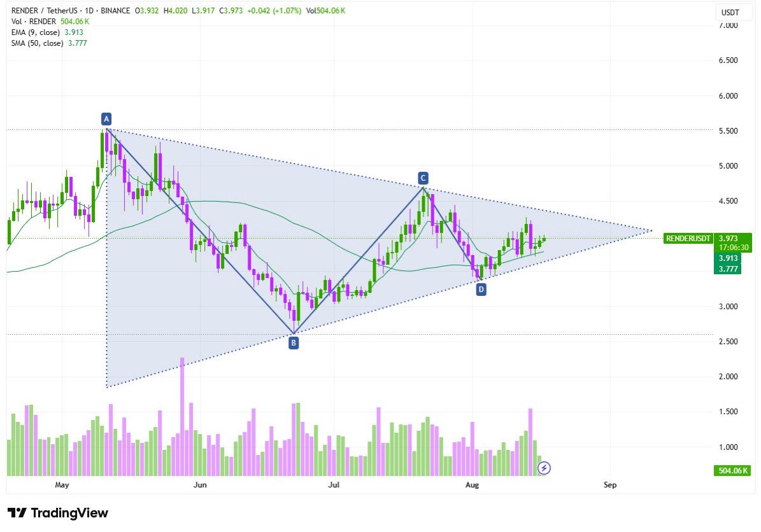Click the O3.932 open value
Viewport: 761px width, 532px height.
[x=146, y=11]
